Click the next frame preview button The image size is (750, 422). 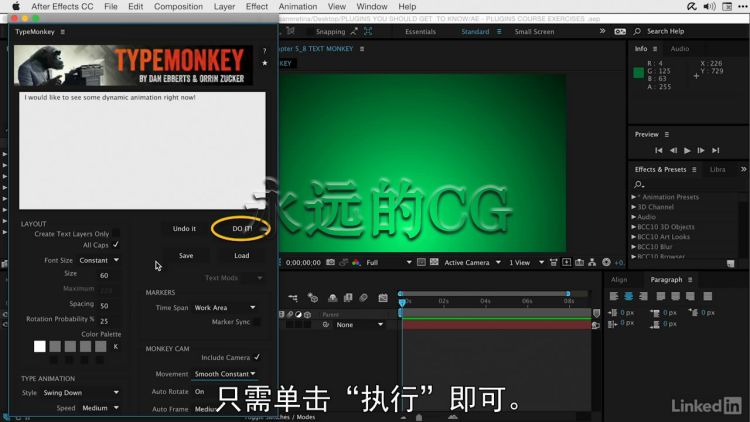701,150
